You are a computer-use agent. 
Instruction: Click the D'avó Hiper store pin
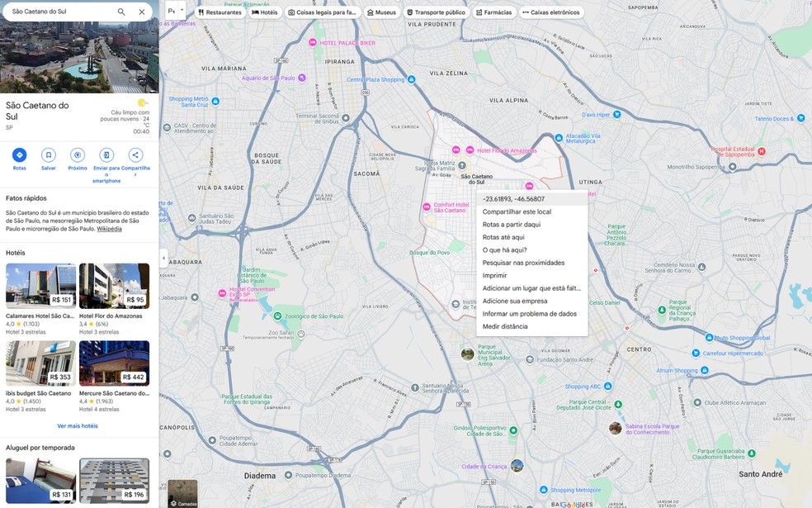click(616, 115)
